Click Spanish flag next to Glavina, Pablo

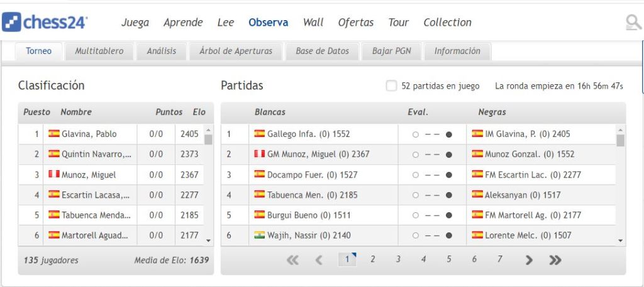(x=54, y=134)
